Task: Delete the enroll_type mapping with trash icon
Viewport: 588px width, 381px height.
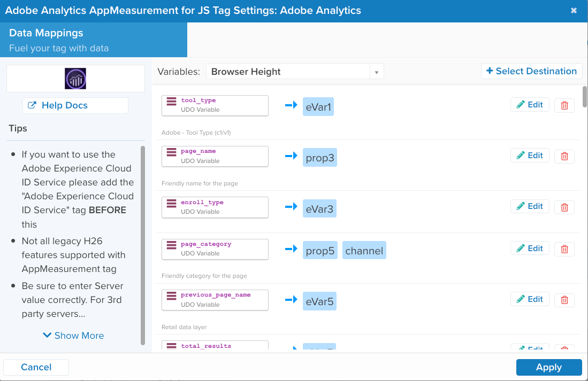Action: [564, 207]
